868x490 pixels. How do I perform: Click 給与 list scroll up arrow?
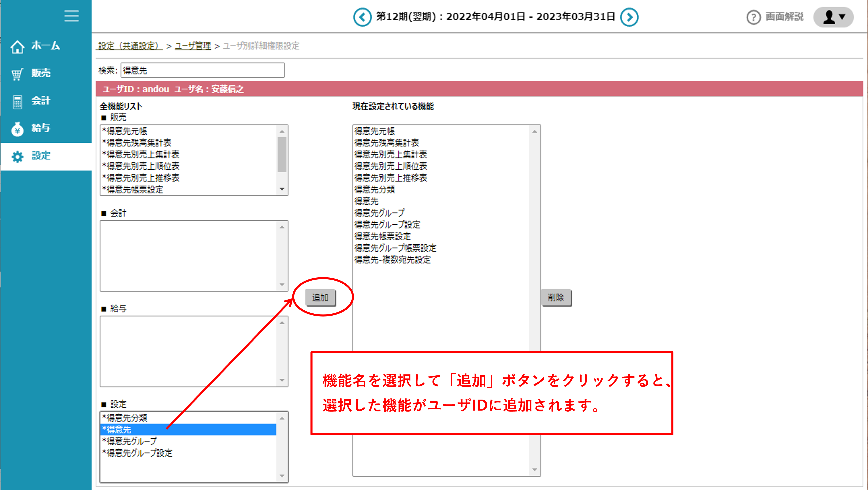pyautogui.click(x=282, y=323)
